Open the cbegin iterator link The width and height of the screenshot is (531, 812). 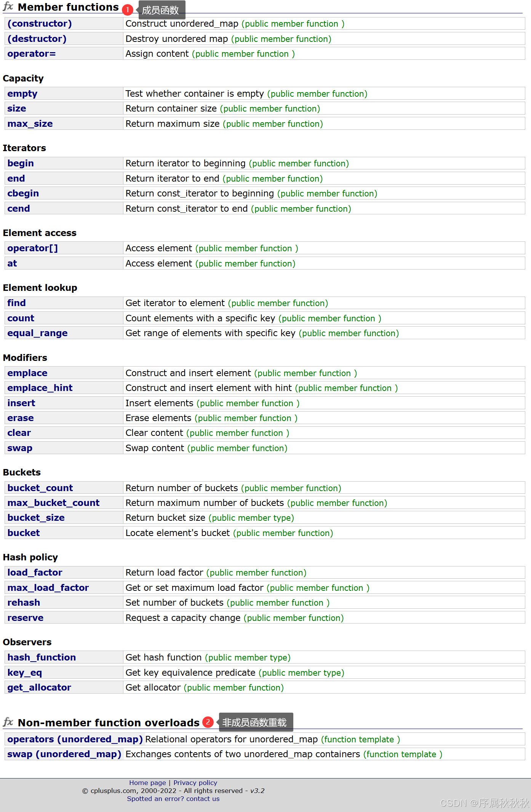coord(23,193)
